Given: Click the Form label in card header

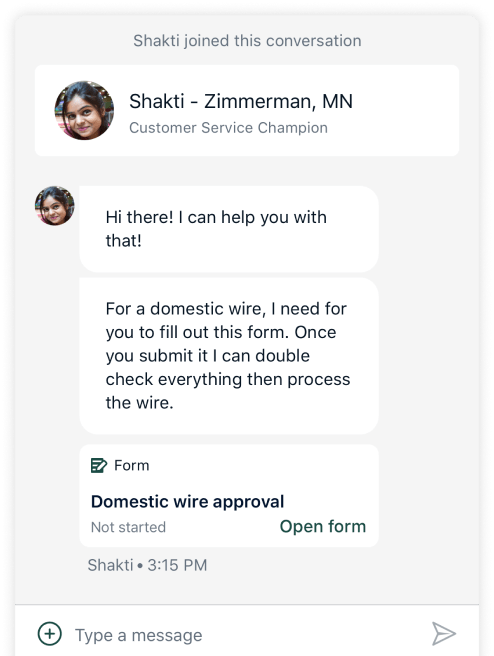Looking at the screenshot, I should [x=132, y=465].
